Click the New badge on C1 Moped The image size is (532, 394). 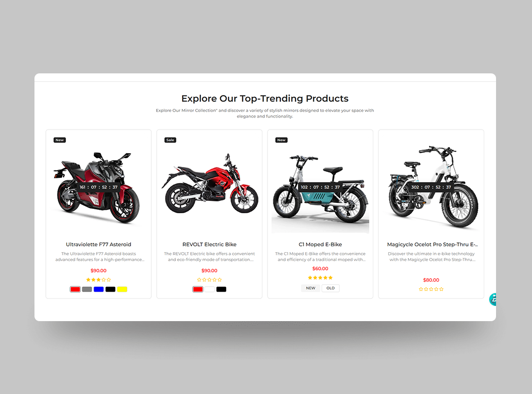282,140
